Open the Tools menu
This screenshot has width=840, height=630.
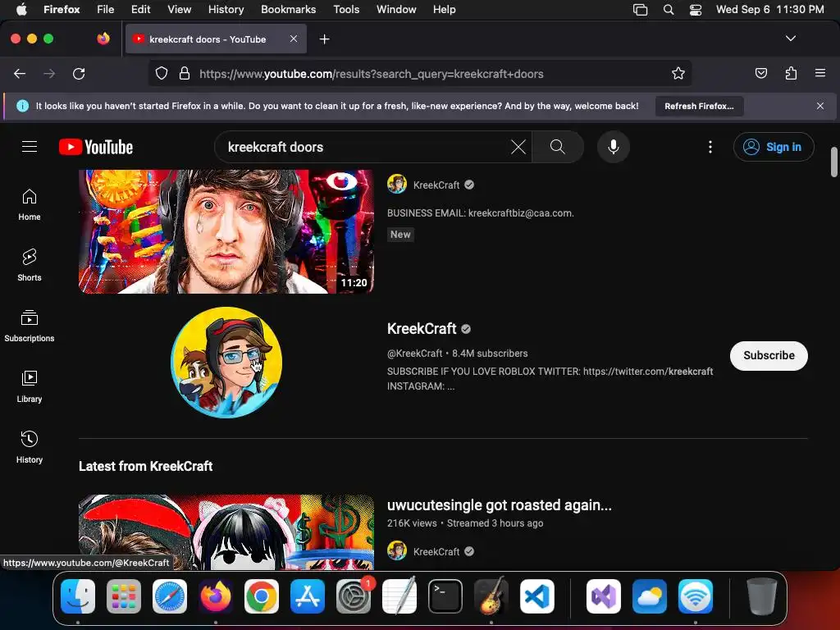pyautogui.click(x=346, y=9)
